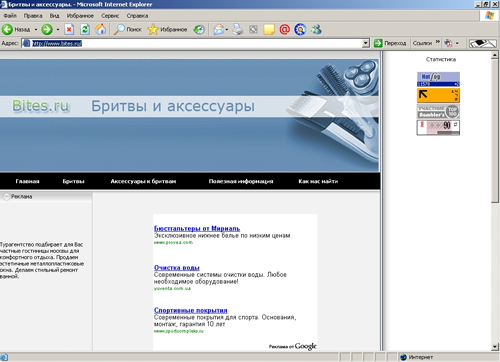The width and height of the screenshot is (500, 362).
Task: Open Favorites star icon
Action: 153,29
